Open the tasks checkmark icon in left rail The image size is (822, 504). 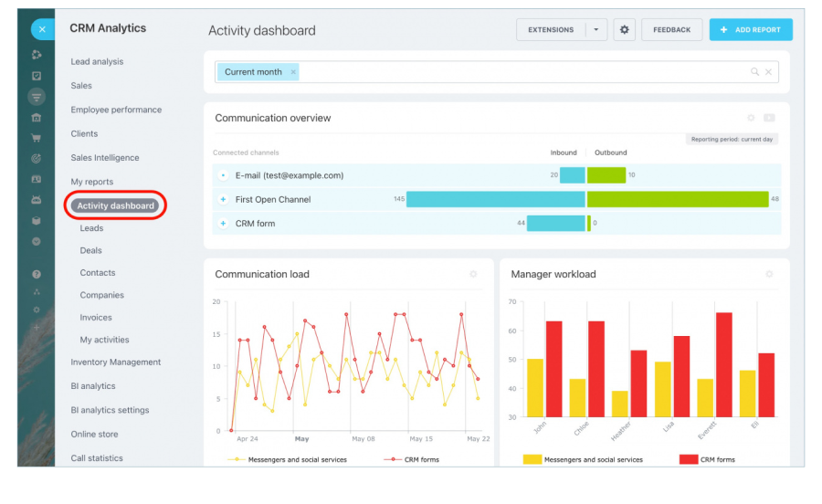(37, 76)
